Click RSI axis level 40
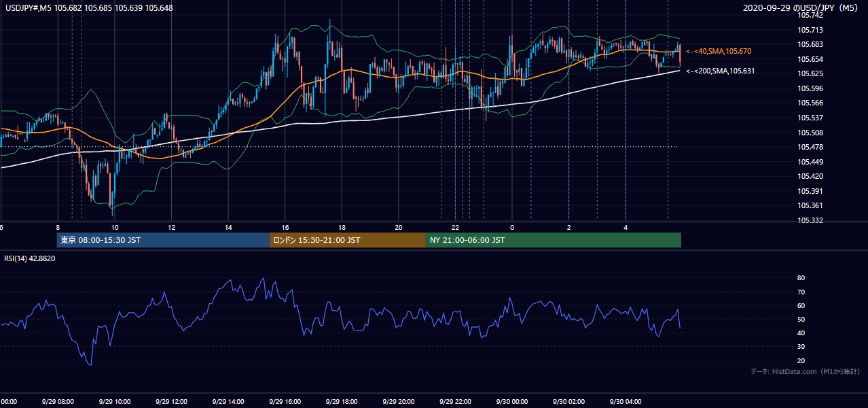The image size is (868, 408). click(x=801, y=333)
